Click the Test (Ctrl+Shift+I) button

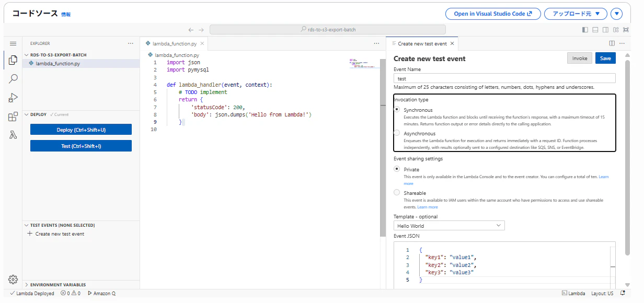81,146
